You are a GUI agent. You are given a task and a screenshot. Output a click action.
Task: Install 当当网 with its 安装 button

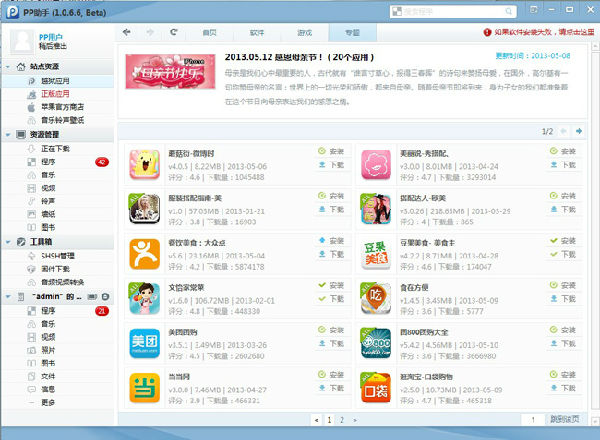coord(331,375)
